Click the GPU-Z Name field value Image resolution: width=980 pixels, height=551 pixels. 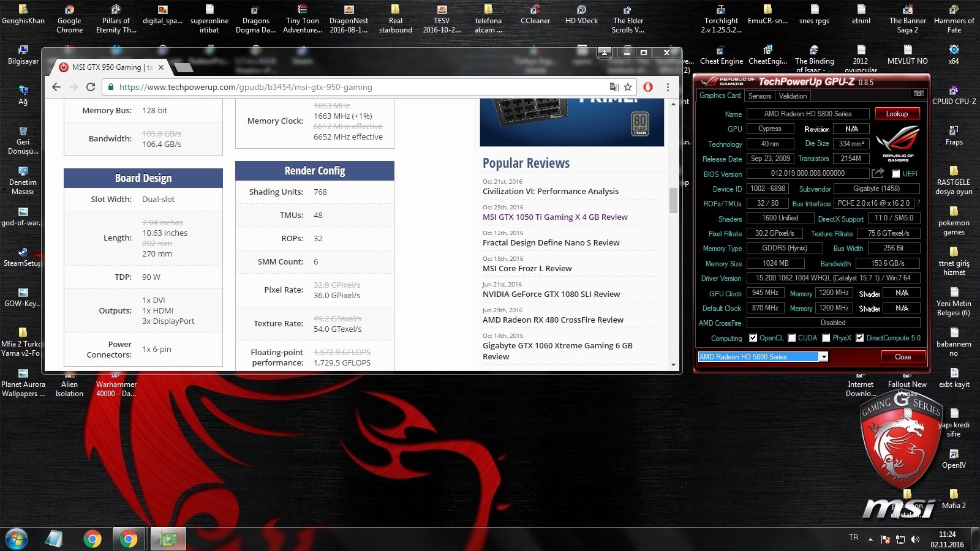808,114
